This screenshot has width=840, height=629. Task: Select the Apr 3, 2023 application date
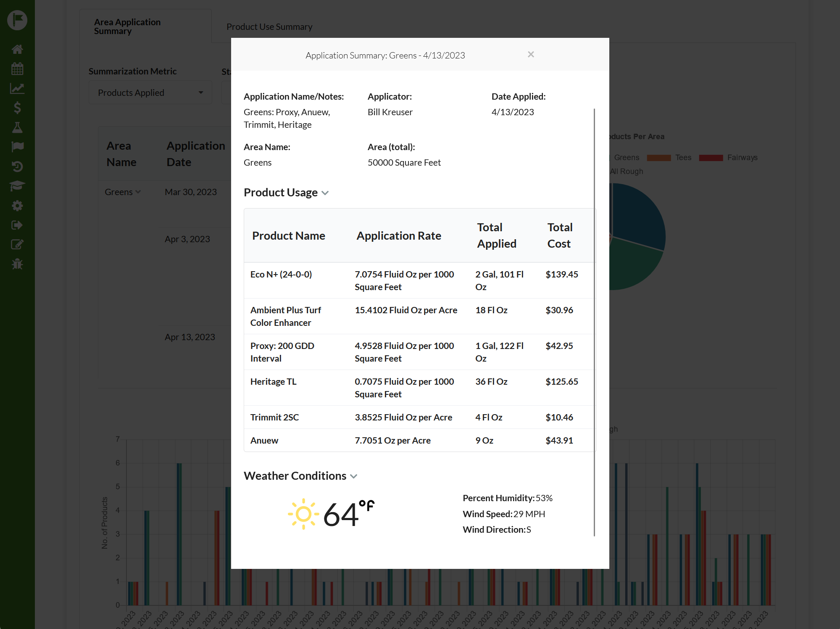click(187, 239)
